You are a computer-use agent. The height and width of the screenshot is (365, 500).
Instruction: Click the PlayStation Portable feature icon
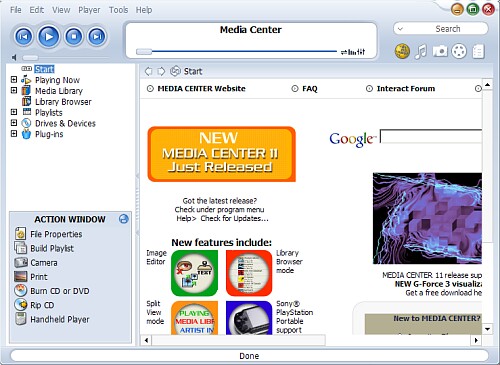[x=249, y=318]
